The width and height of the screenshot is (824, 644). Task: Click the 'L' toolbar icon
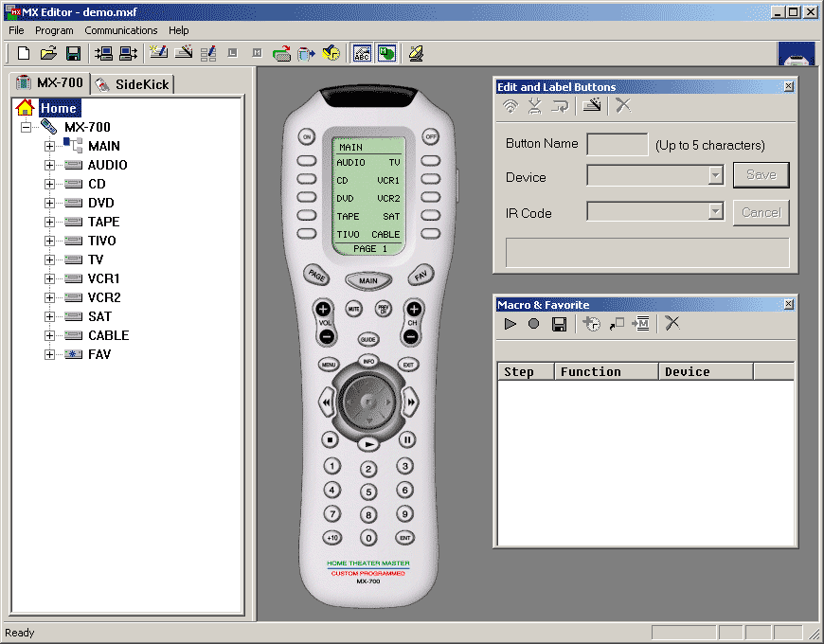tap(233, 52)
